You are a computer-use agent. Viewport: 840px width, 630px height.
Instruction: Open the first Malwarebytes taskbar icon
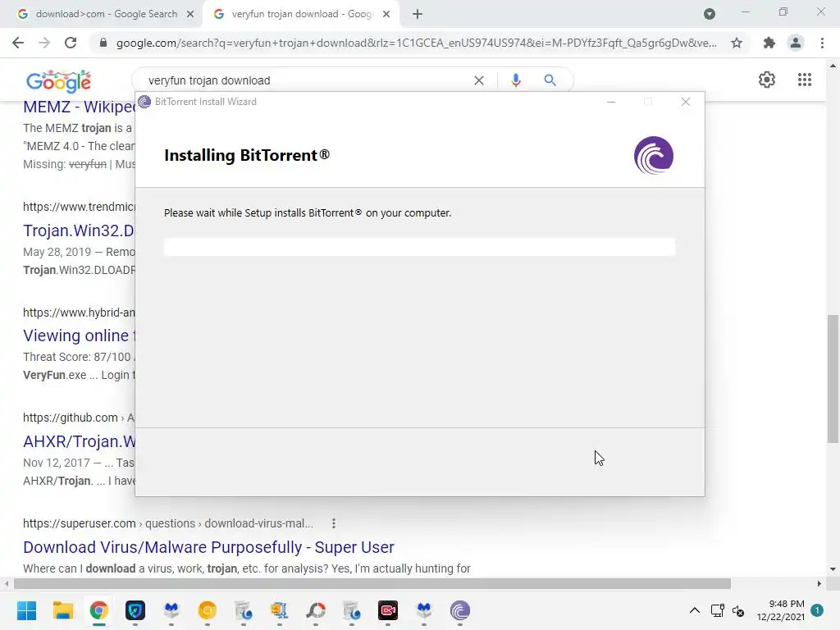[171, 610]
